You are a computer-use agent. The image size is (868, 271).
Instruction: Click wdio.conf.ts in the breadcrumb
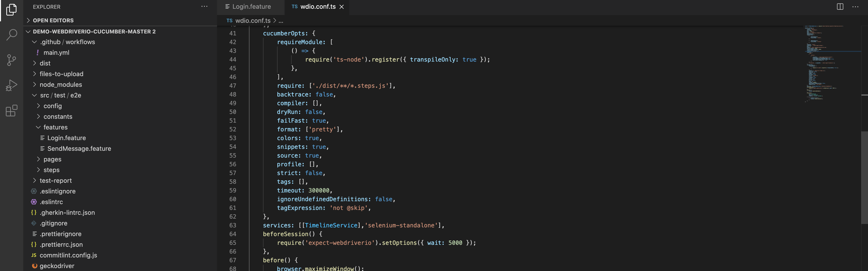coord(253,21)
